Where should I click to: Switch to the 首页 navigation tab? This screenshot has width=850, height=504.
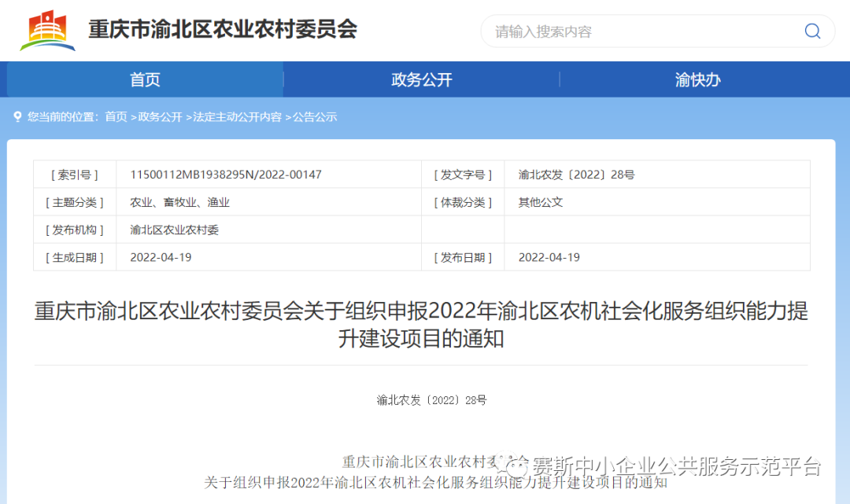coord(144,79)
